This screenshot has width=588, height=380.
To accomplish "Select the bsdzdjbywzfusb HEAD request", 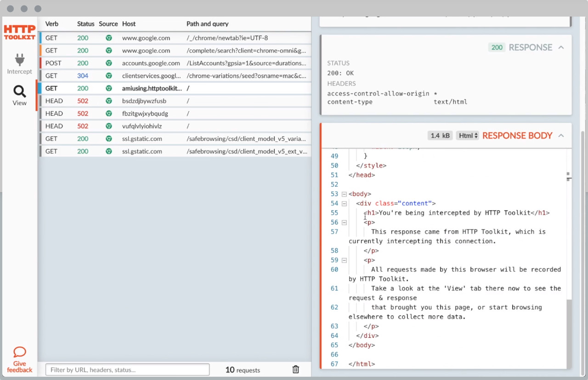I will tap(175, 101).
